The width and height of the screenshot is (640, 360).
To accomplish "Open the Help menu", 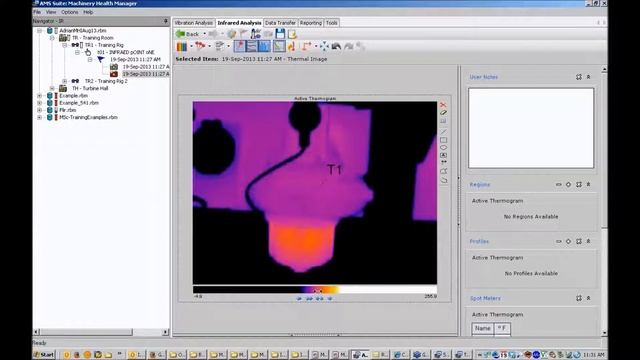I will [88, 12].
